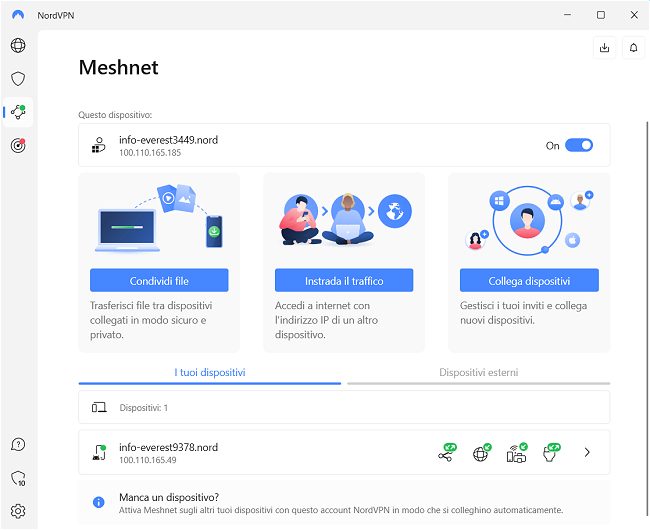
Task: Open Threat Protection shield in sidebar
Action: click(18, 79)
